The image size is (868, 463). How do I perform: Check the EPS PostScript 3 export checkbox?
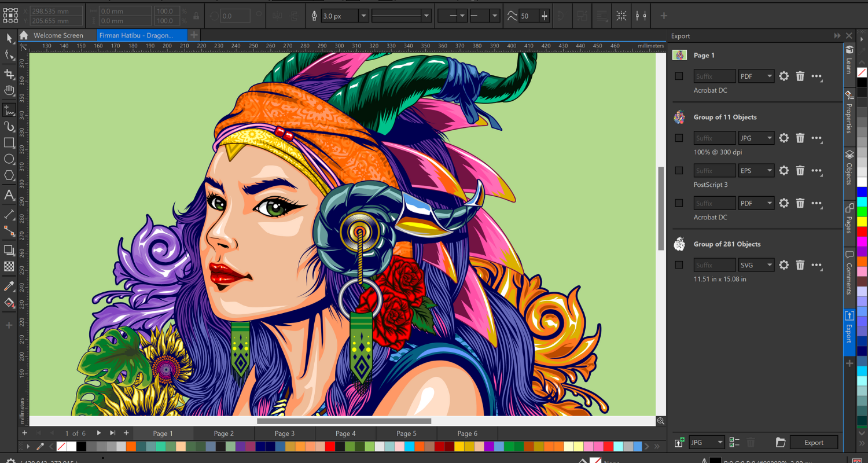[x=679, y=170]
